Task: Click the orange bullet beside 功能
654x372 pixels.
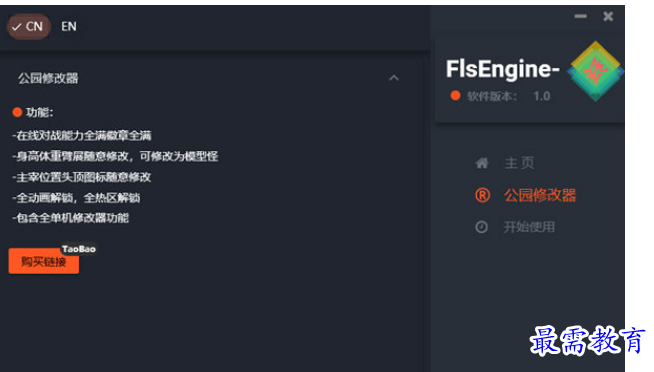Action: pyautogui.click(x=17, y=112)
